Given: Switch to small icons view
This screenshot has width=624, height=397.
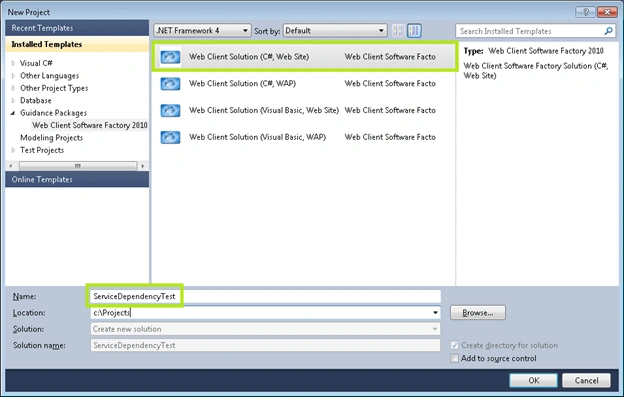Looking at the screenshot, I should pos(398,31).
